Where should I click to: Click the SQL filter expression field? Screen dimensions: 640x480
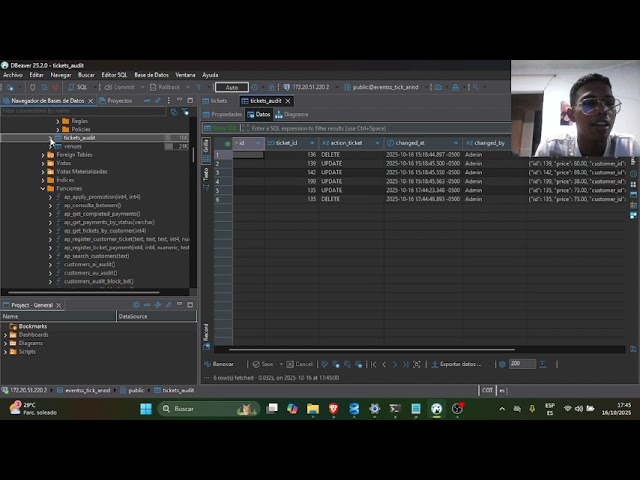pyautogui.click(x=376, y=128)
